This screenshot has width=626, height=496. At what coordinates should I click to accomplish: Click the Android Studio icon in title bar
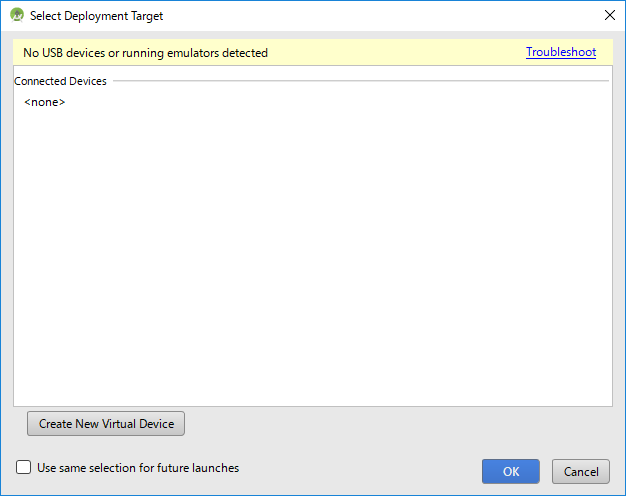tap(17, 16)
